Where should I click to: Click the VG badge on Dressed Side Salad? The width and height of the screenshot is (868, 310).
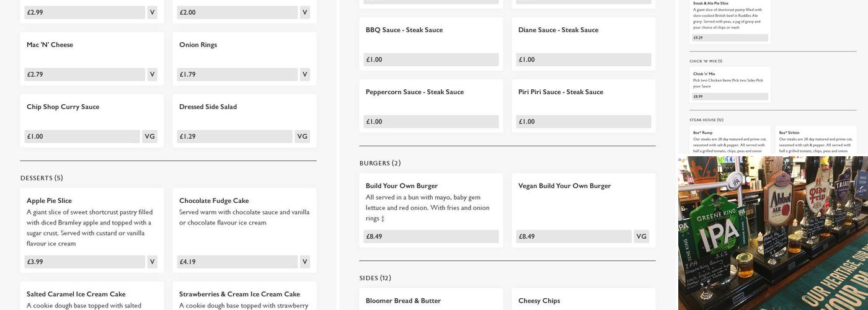pyautogui.click(x=302, y=136)
